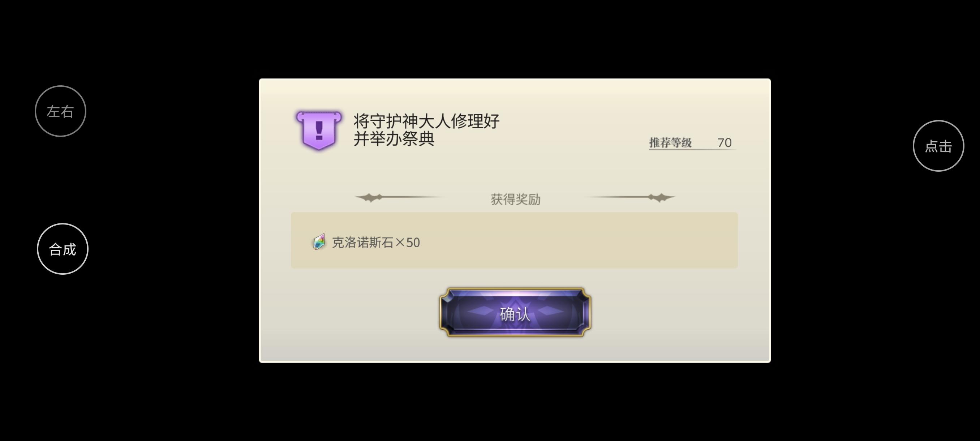Click the dialog's blank top margin above the title
This screenshot has width=980, height=441.
pos(515,93)
